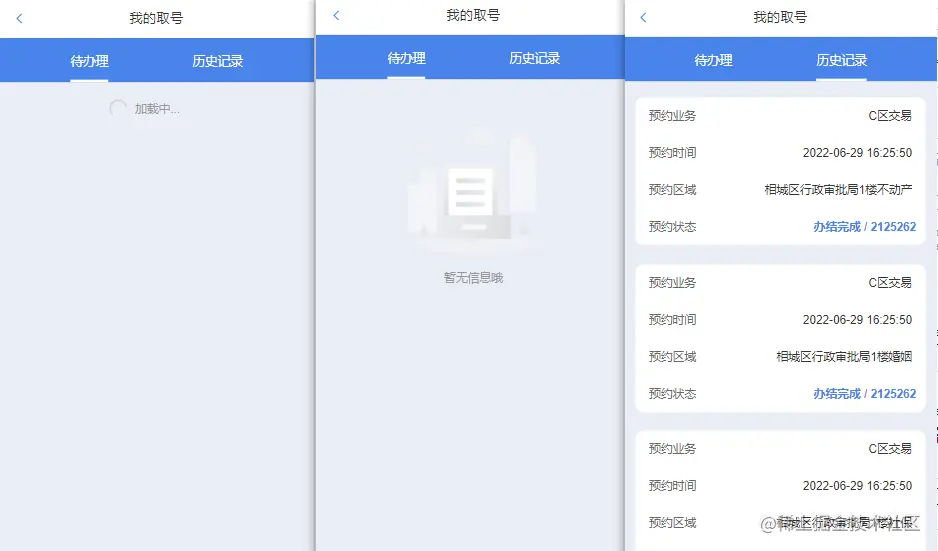Click the 加载中... loading text
Screen dimensions: 938x551
coord(157,109)
